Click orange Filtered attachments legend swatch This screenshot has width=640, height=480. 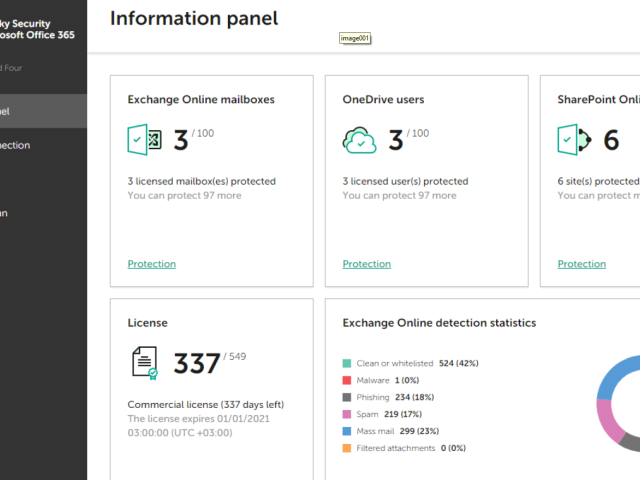click(347, 448)
